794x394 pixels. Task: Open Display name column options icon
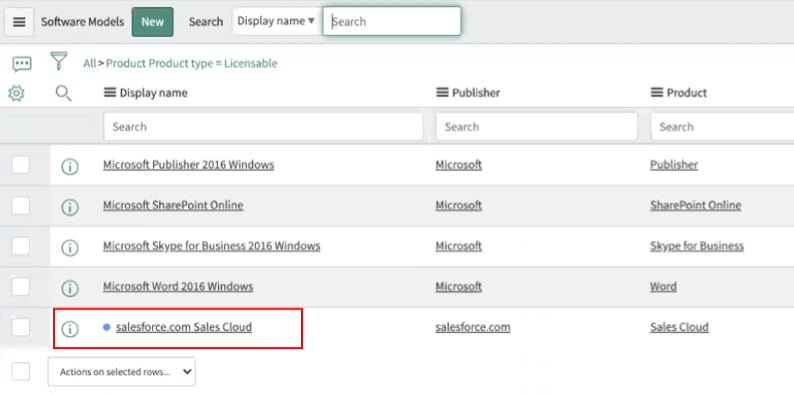coord(109,93)
